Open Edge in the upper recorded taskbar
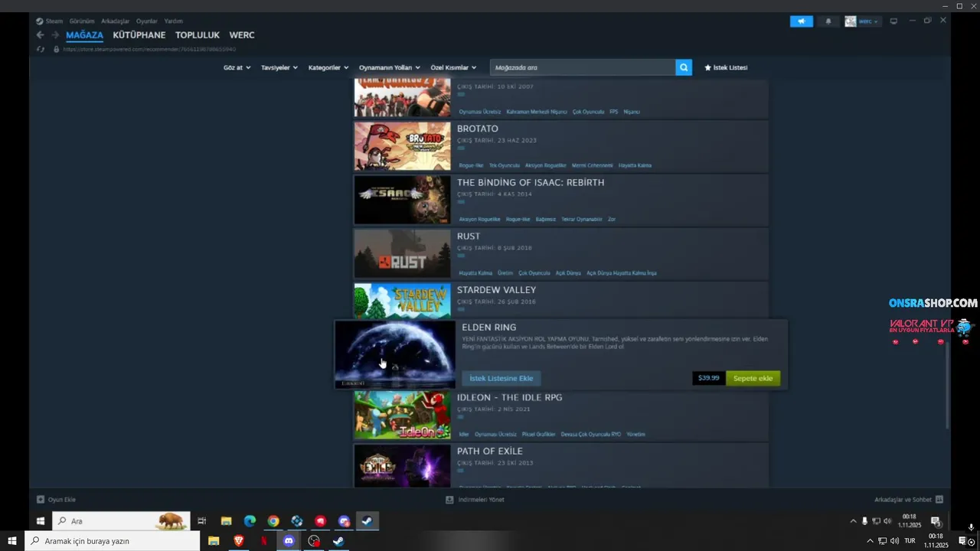Image resolution: width=980 pixels, height=551 pixels. (250, 521)
